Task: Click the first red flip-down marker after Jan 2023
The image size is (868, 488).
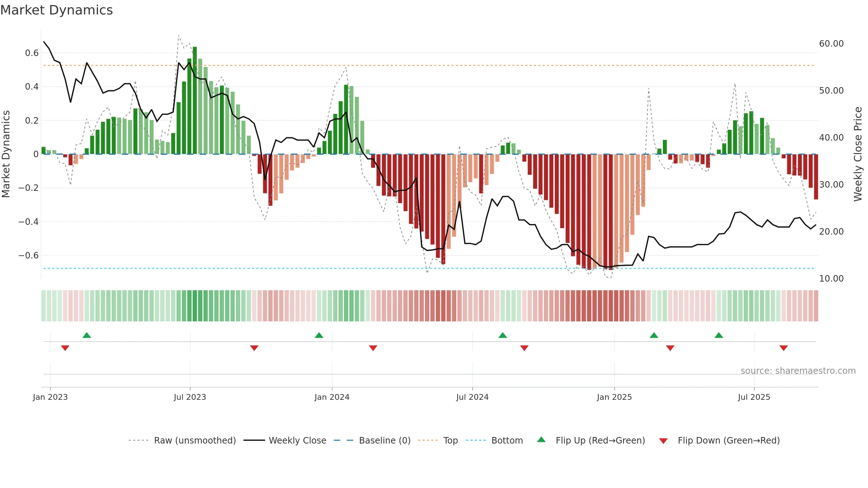Action: click(x=65, y=348)
